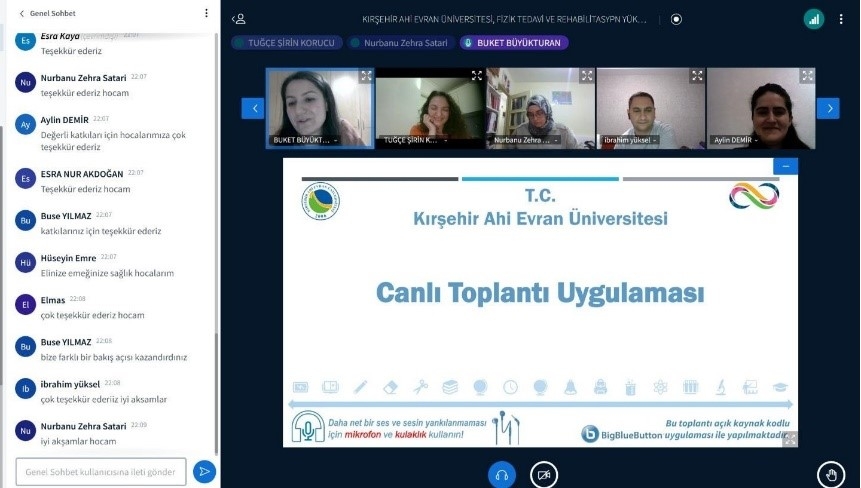The height and width of the screenshot is (488, 861).
Task: Fullscreen ibrahim yüksel webcam
Action: tap(697, 76)
